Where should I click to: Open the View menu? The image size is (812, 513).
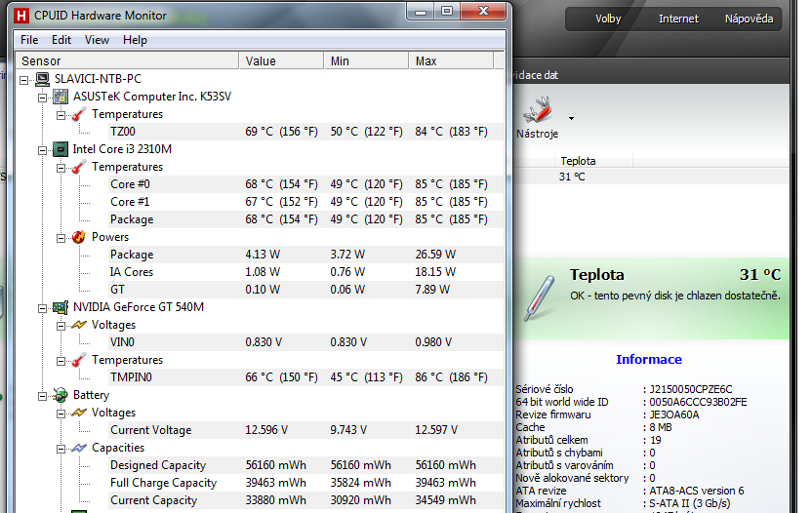point(97,40)
